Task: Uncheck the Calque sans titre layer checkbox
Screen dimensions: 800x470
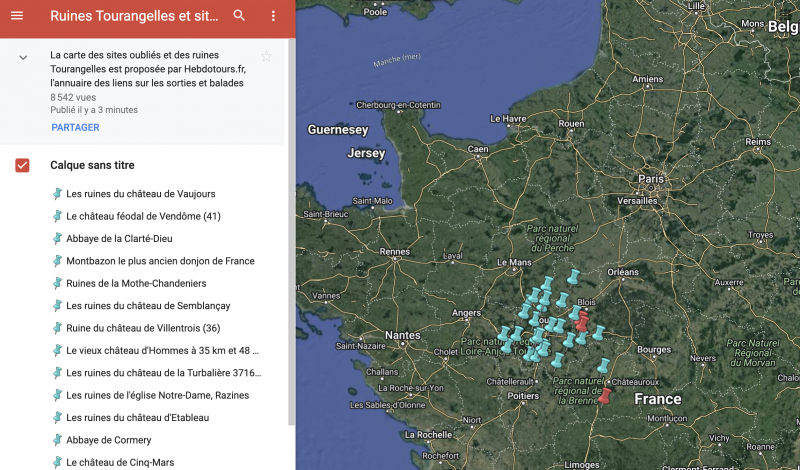Action: 22,165
